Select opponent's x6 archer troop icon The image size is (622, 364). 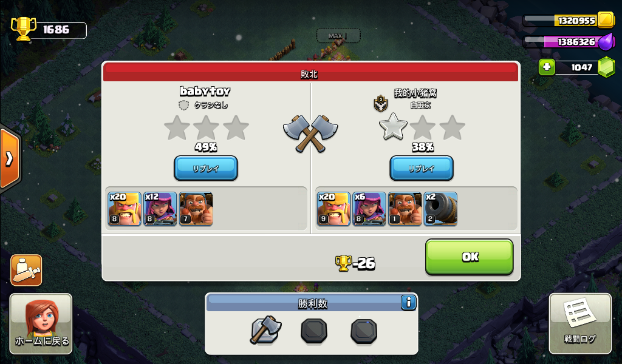[369, 209]
